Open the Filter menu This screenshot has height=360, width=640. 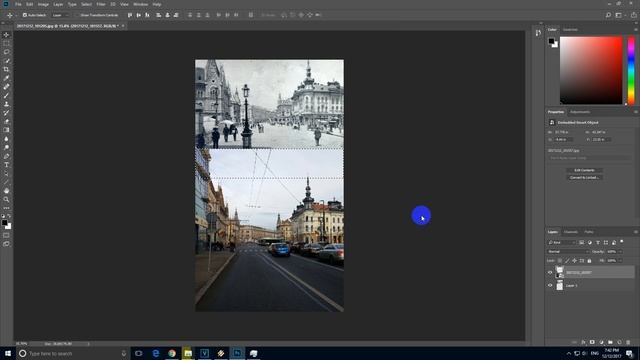click(101, 4)
